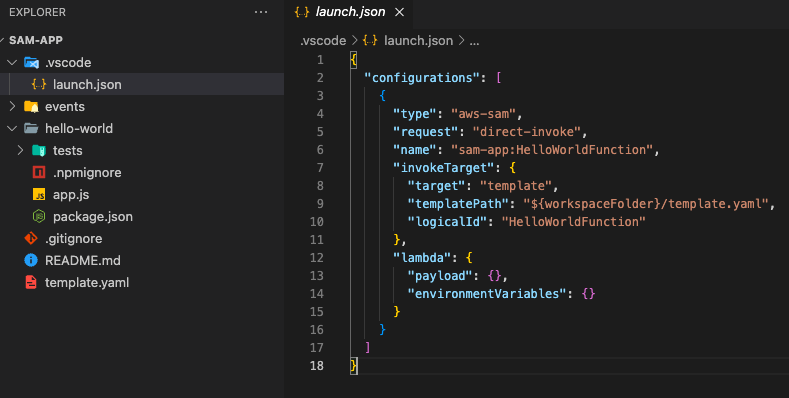Click the tests folder icon
The image size is (789, 398).
coord(39,150)
